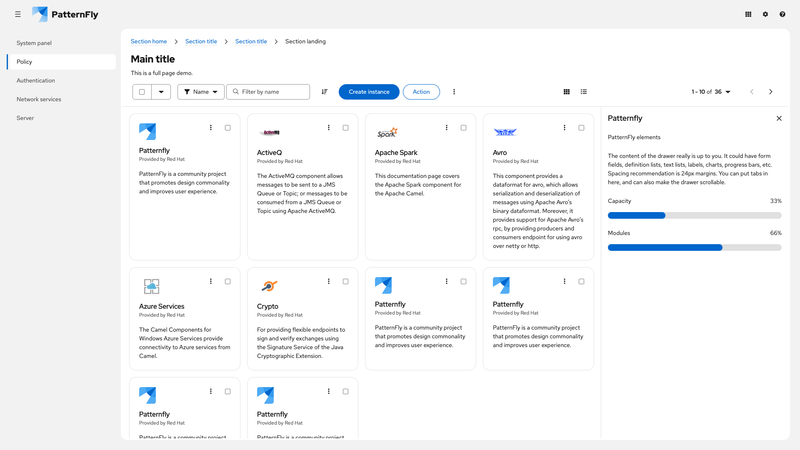Viewport: 800px width, 450px height.
Task: Click the filter funnel icon beside Name
Action: pyautogui.click(x=187, y=92)
